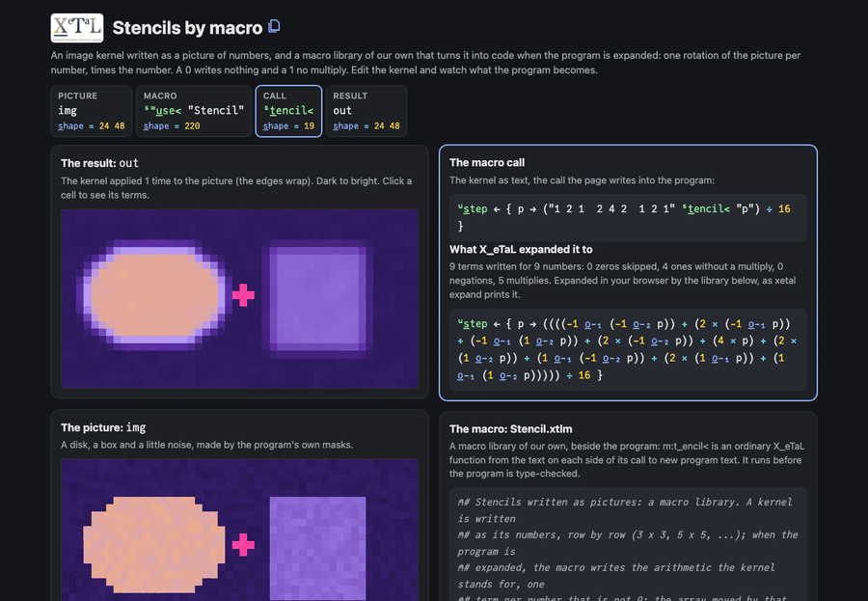Click the "A disk, a box and a little noise" caption
This screenshot has width=868, height=601.
(x=207, y=445)
